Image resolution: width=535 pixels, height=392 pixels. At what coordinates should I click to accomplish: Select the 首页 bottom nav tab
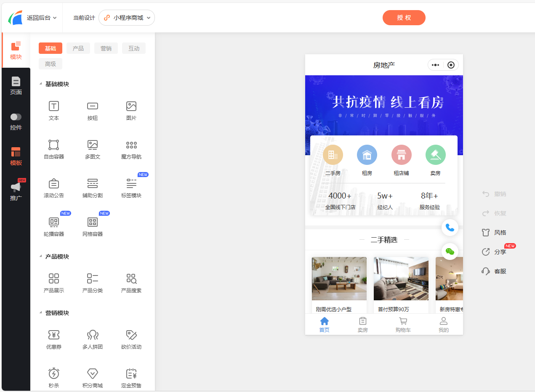325,325
